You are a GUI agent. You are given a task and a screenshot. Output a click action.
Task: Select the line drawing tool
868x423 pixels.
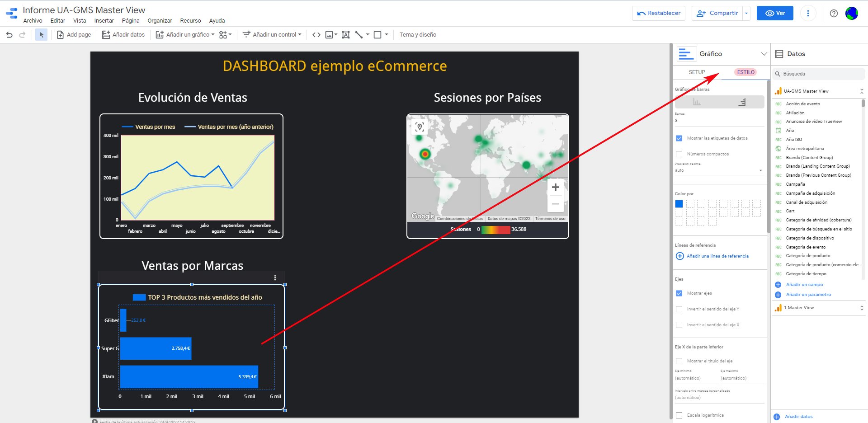[x=359, y=35]
